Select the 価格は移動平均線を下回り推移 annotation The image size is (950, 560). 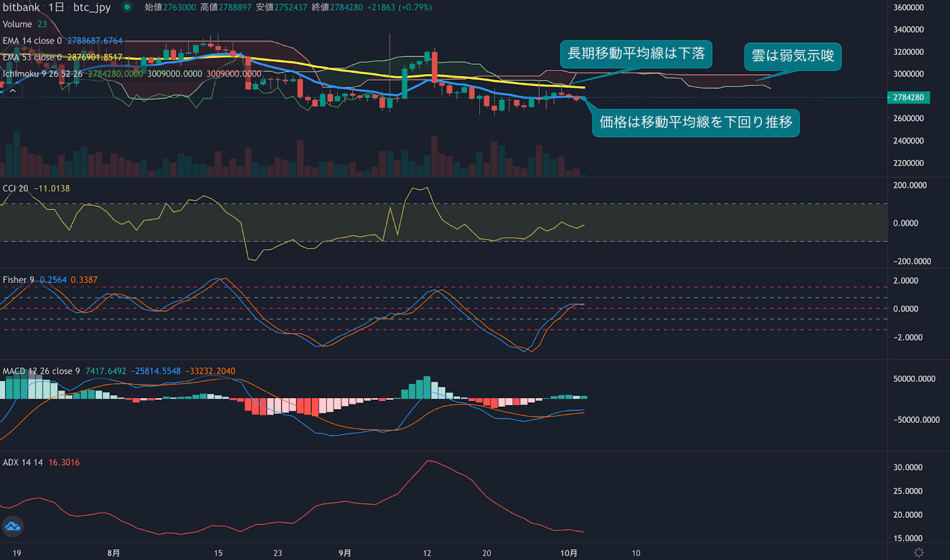tap(695, 123)
